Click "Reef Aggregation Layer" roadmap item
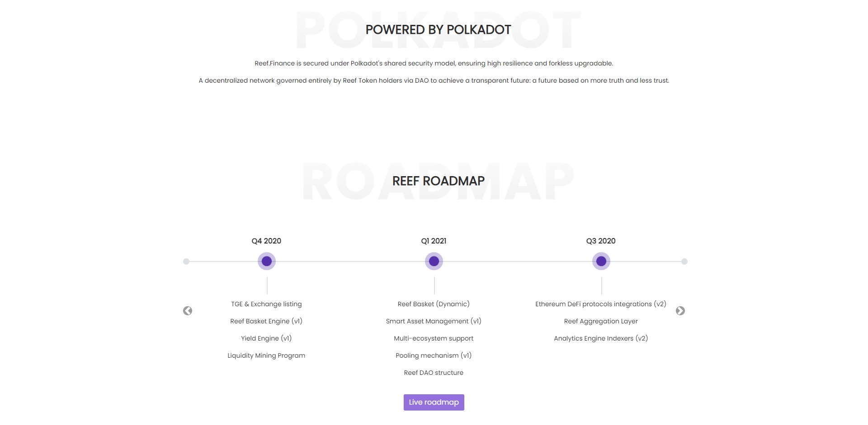This screenshot has height=425, width=868. click(x=601, y=321)
